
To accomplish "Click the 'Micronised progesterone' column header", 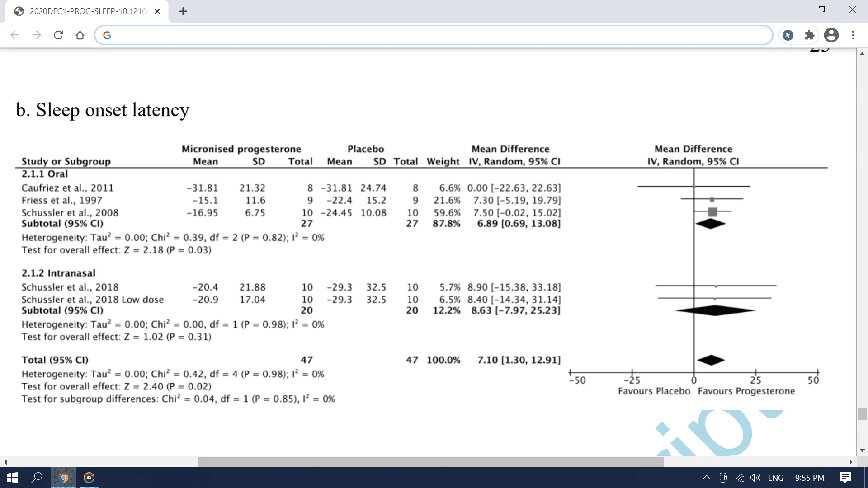I will pyautogui.click(x=241, y=149).
